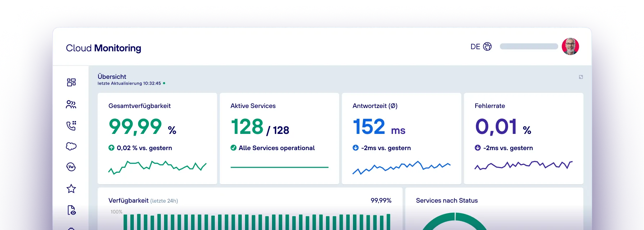Click the Antwortzeit blue sparkline chart
The width and height of the screenshot is (644, 230).
(x=402, y=168)
